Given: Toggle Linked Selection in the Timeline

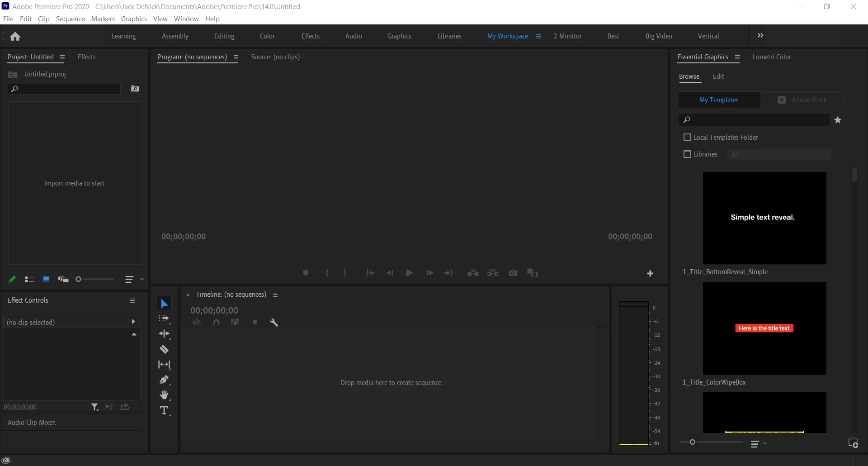Looking at the screenshot, I should [x=235, y=322].
